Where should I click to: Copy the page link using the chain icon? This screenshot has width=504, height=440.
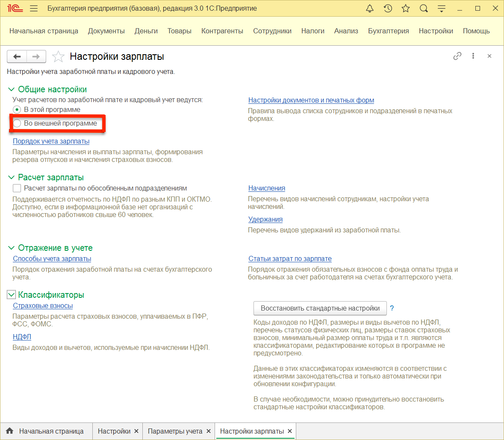(x=457, y=56)
